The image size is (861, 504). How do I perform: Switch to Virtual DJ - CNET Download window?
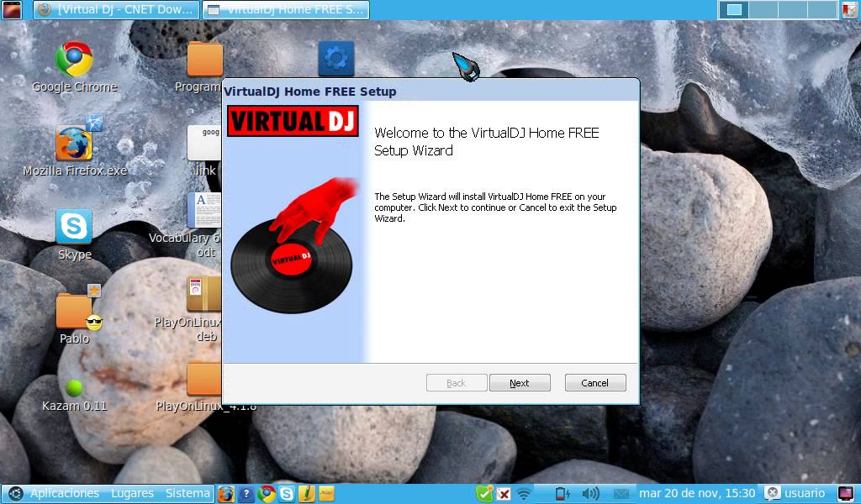click(116, 9)
